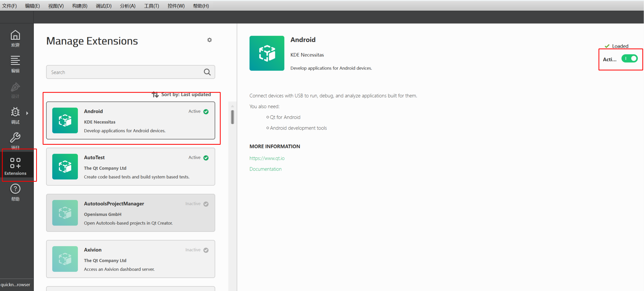Screen dimensions: 644x291
Task: Click the AutotoolsProjectManager Inactive check indicator
Action: tap(206, 204)
